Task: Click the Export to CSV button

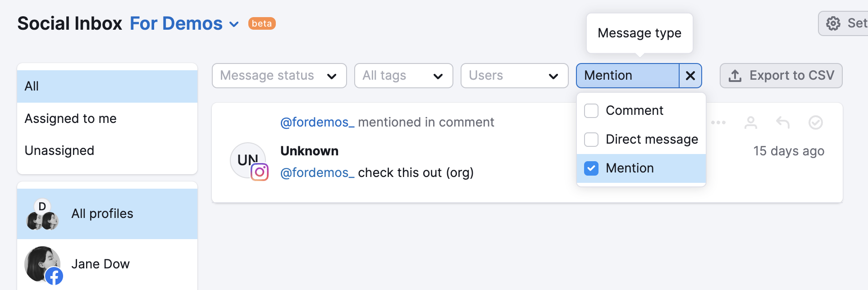Action: click(x=781, y=75)
